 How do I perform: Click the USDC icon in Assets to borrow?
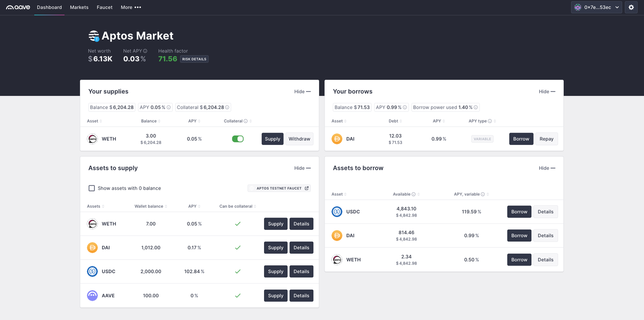click(x=337, y=211)
